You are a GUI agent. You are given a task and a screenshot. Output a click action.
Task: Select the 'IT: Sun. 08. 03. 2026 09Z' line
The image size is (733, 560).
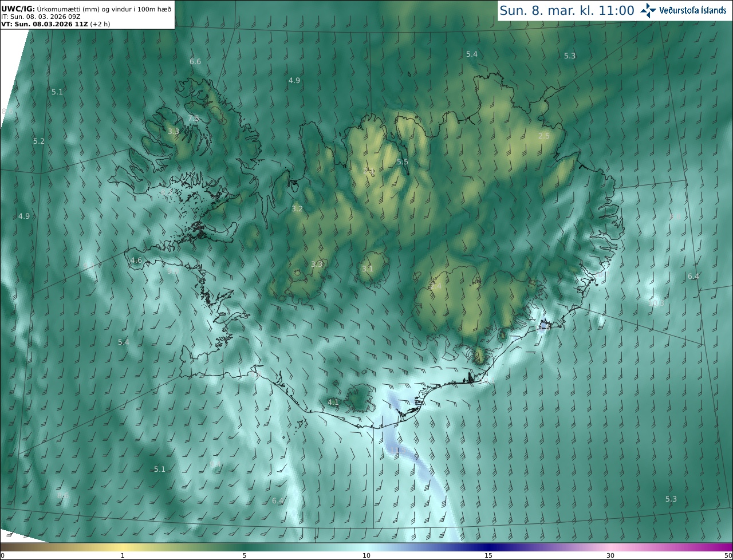tap(41, 17)
